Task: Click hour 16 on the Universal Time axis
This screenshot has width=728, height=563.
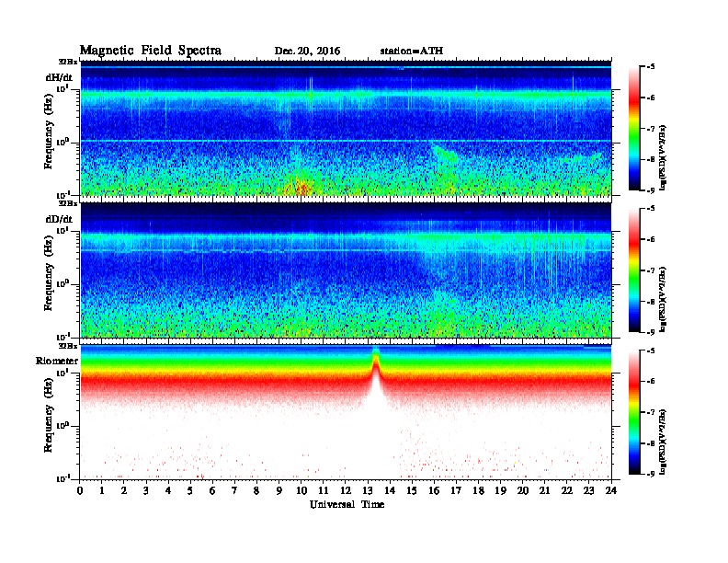Action: pos(434,490)
